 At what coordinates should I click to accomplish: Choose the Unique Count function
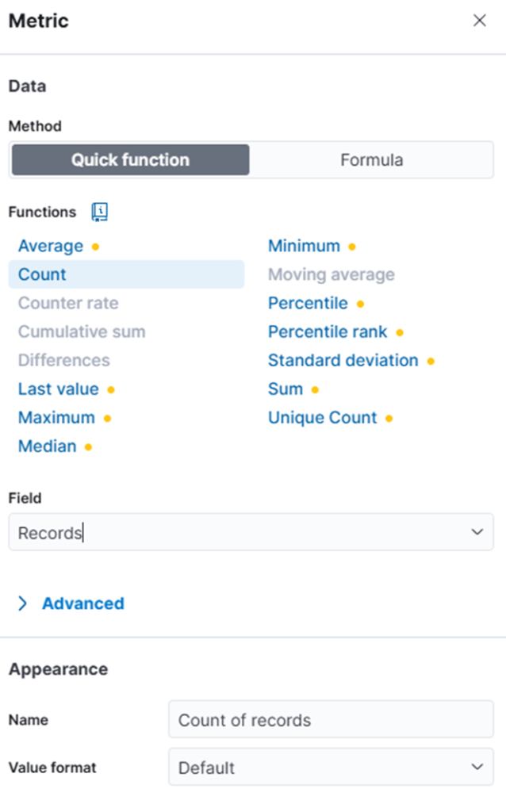tap(322, 417)
